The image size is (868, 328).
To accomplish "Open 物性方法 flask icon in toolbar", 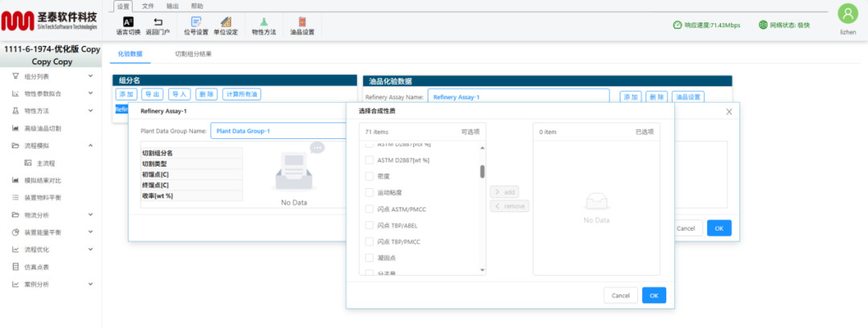I will [264, 23].
